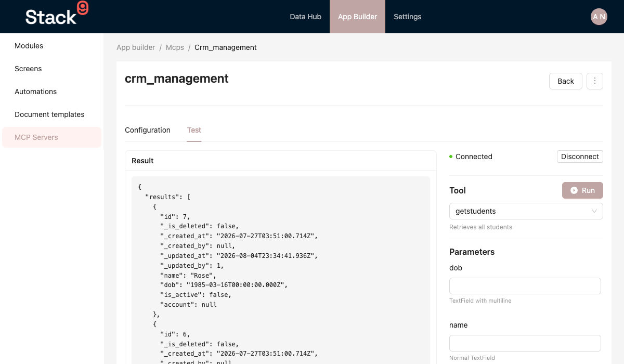Image resolution: width=624 pixels, height=364 pixels.
Task: Open Document templates in sidebar
Action: [x=52, y=114]
